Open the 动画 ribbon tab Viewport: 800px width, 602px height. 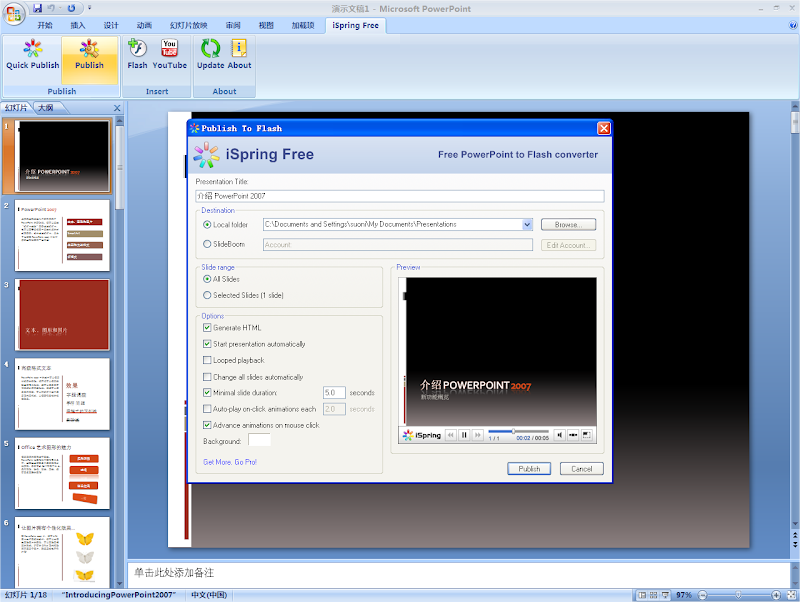pos(144,25)
